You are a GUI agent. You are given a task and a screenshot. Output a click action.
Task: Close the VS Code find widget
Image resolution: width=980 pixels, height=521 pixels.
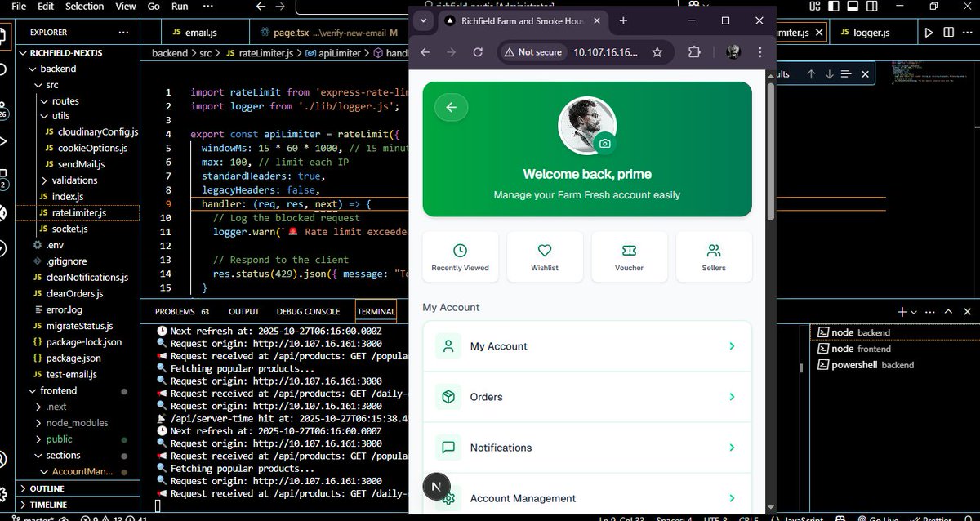[865, 73]
